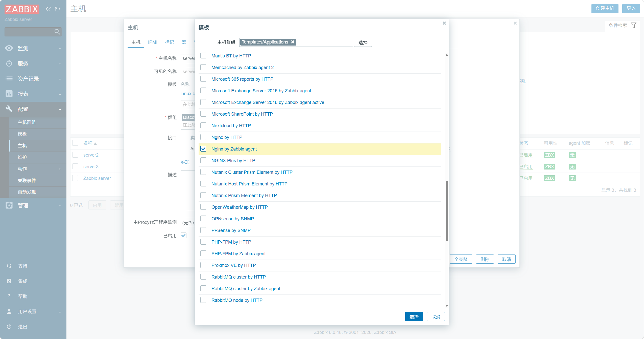644x339 pixels.
Task: Close the host dialog
Action: [515, 23]
